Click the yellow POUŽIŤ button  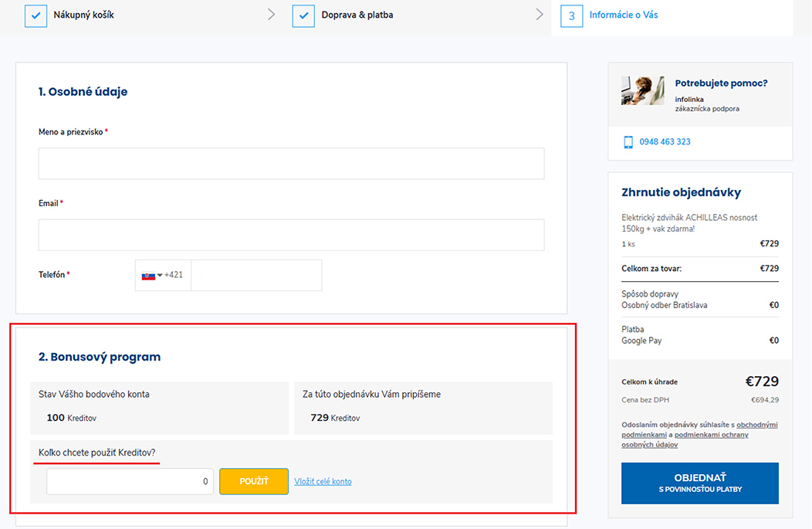click(254, 481)
